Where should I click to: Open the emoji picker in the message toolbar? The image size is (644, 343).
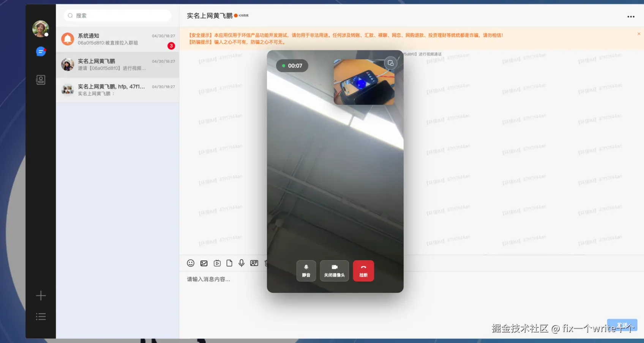pos(191,263)
